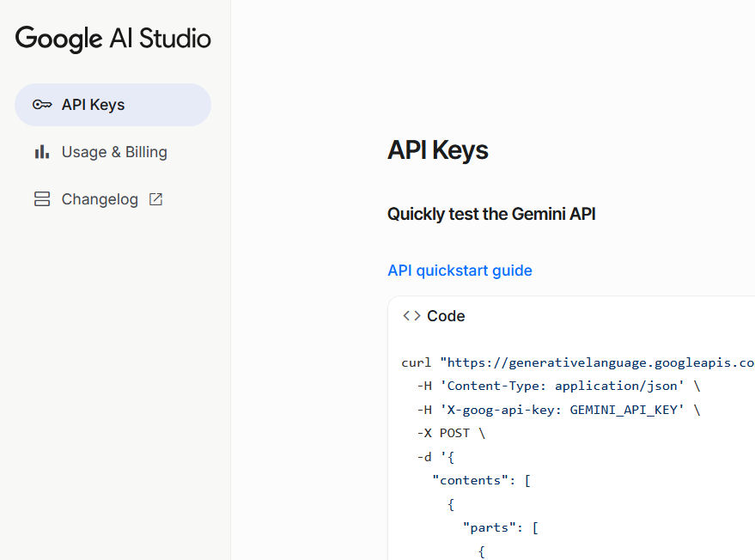Click the external link icon beside Changelog
Screen dimensions: 755x560
coord(155,199)
